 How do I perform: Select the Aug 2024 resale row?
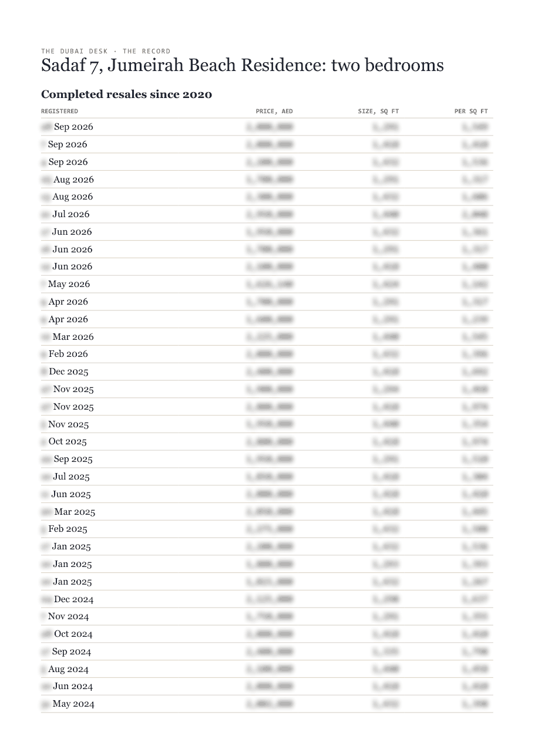pyautogui.click(x=267, y=669)
